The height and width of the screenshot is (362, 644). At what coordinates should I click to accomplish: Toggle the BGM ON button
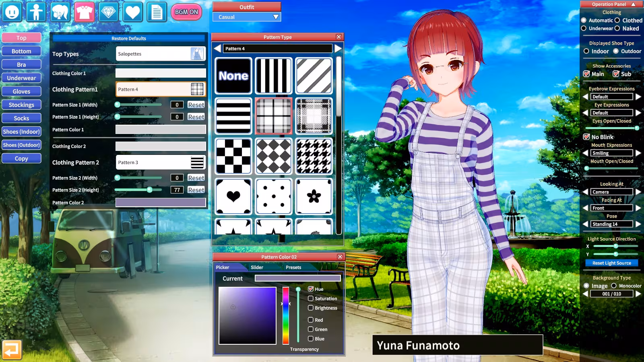point(186,12)
